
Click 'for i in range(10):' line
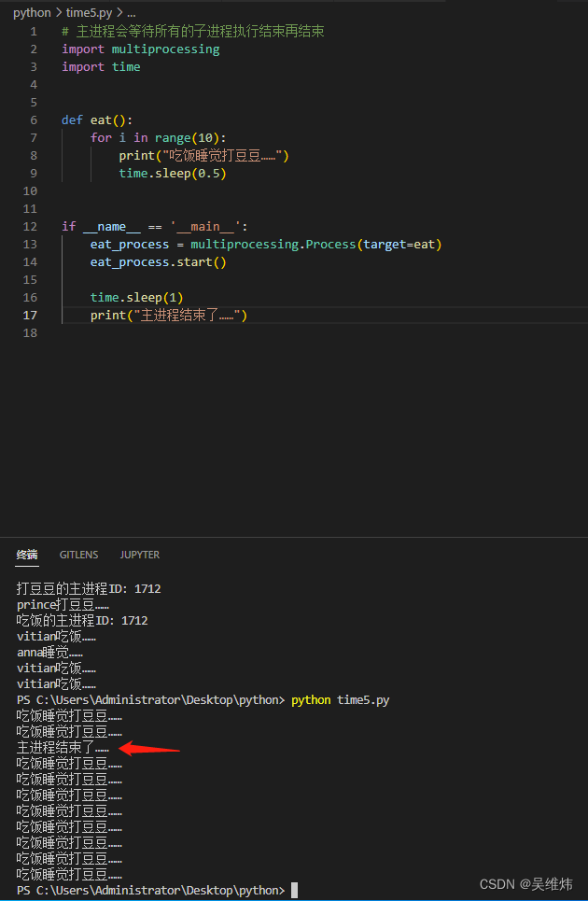tap(159, 138)
